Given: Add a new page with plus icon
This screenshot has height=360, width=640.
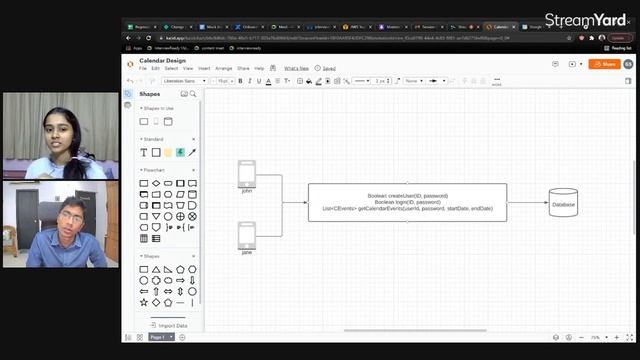Looking at the screenshot, I should pos(182,337).
